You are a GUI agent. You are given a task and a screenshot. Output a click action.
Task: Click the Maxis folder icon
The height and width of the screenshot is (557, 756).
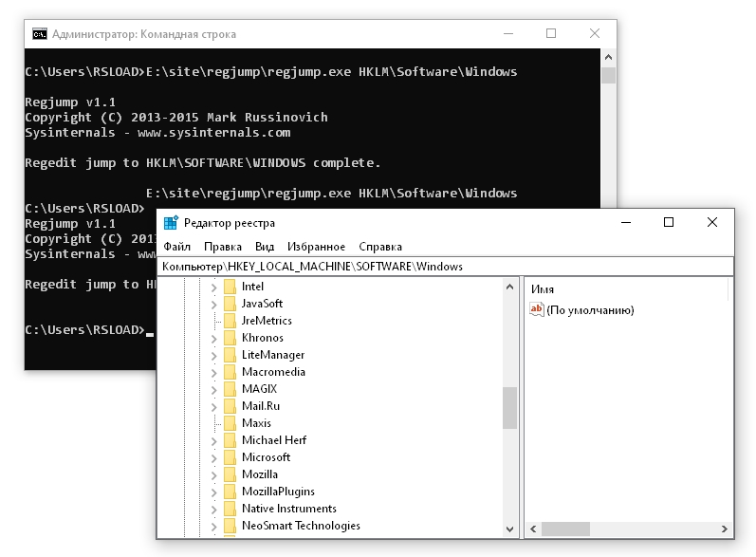click(230, 423)
